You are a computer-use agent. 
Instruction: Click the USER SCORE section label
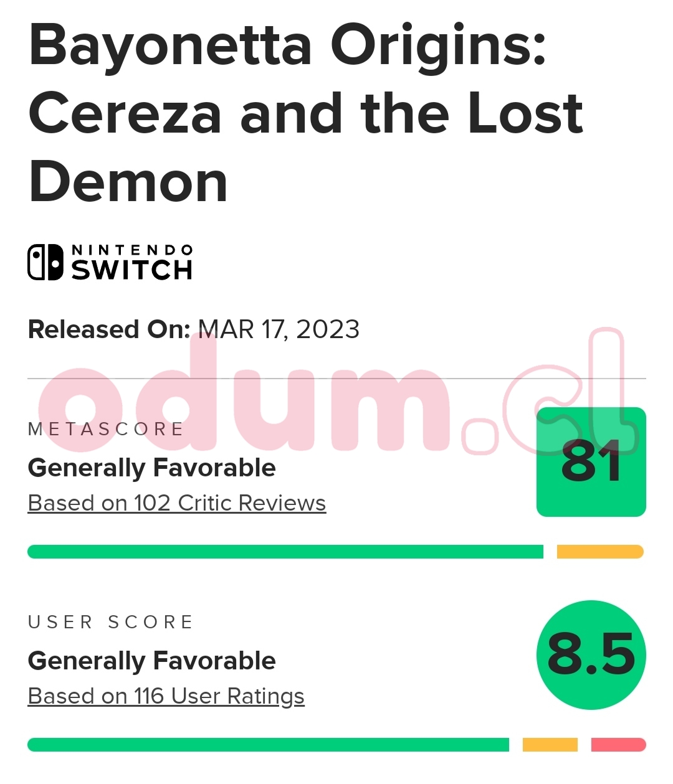[x=111, y=622]
